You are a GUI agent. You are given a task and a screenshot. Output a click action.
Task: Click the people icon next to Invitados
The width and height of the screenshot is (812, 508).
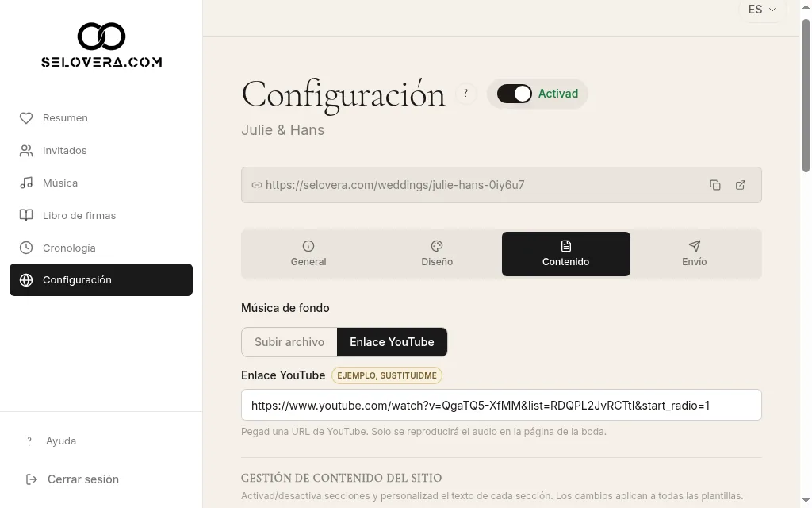tap(26, 151)
